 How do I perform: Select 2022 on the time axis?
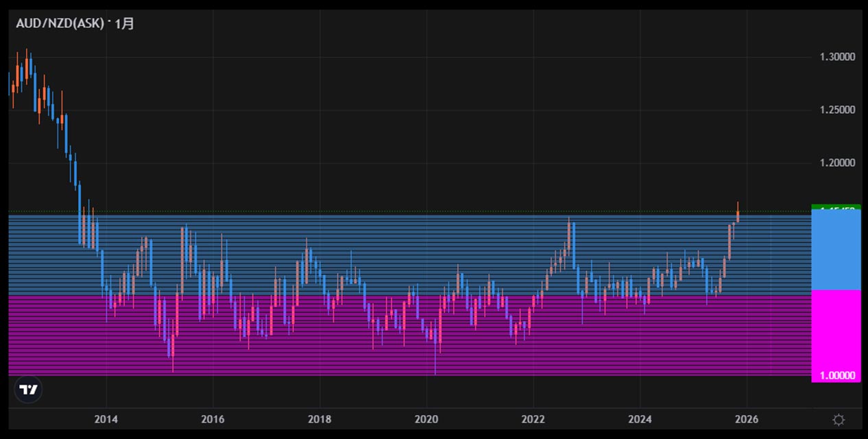tap(533, 419)
